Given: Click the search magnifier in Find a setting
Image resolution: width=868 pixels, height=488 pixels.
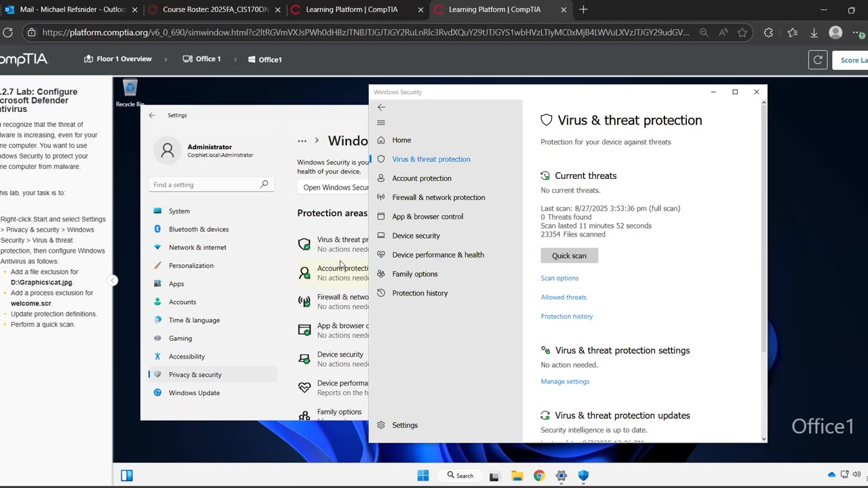Looking at the screenshot, I should click(x=264, y=184).
